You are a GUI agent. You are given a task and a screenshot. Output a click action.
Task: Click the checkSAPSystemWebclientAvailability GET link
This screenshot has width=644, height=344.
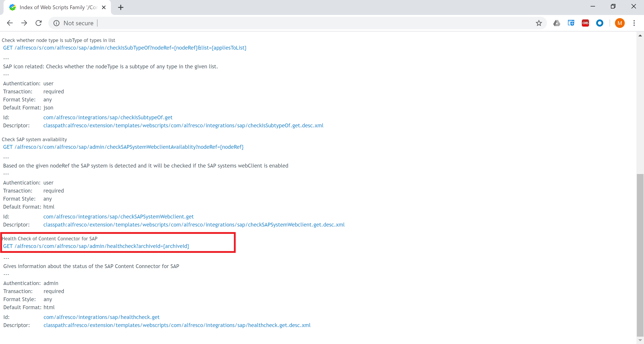pyautogui.click(x=123, y=147)
